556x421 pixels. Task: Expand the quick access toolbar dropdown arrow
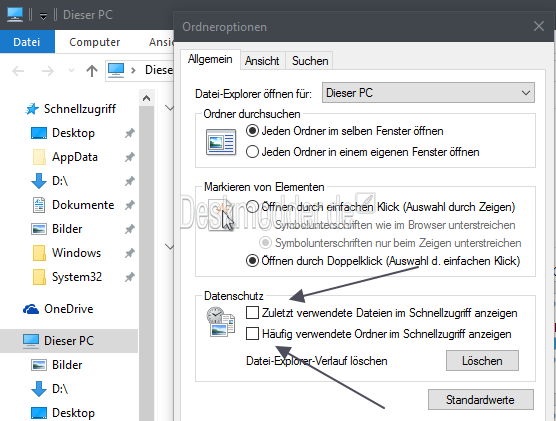pyautogui.click(x=43, y=16)
